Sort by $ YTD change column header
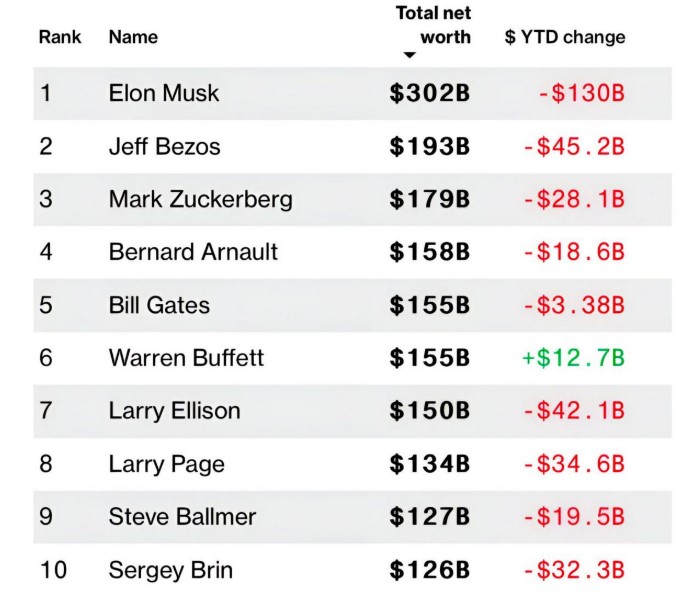694x603 pixels. pyautogui.click(x=565, y=38)
